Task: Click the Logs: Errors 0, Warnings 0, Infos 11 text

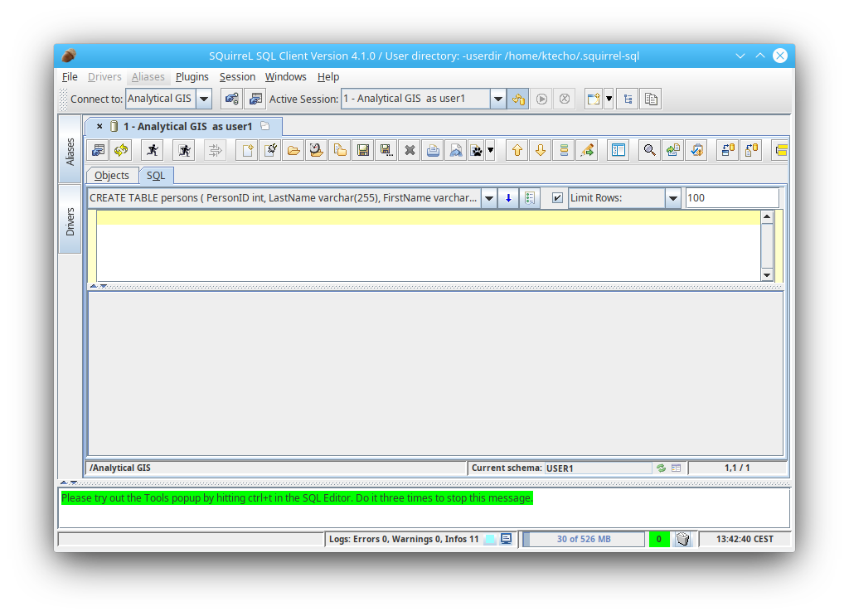Action: 404,539
